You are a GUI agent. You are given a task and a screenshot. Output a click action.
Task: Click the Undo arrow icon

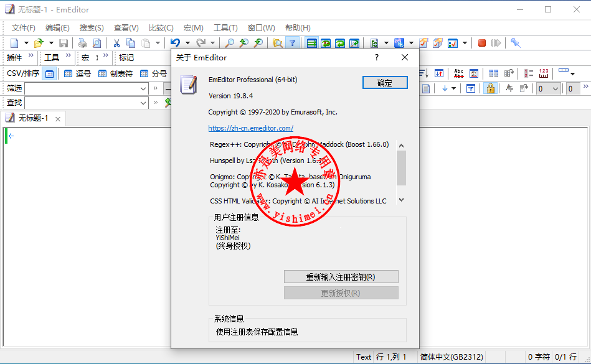click(175, 43)
